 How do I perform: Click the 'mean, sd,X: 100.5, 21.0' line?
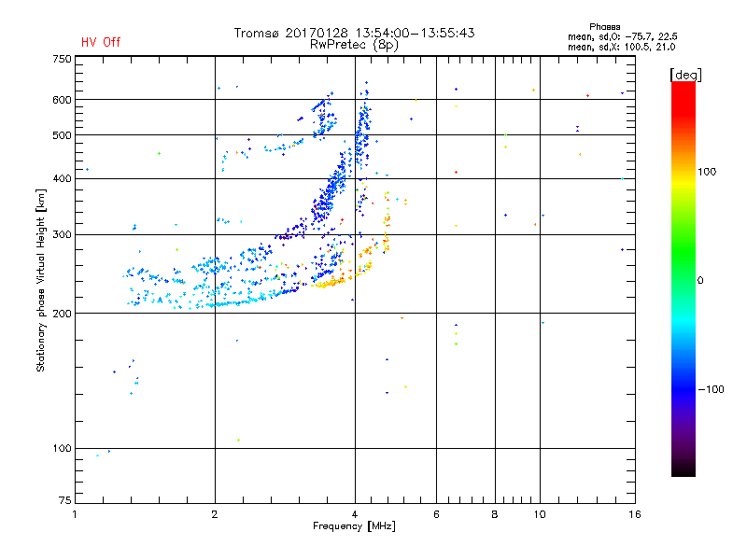622,48
